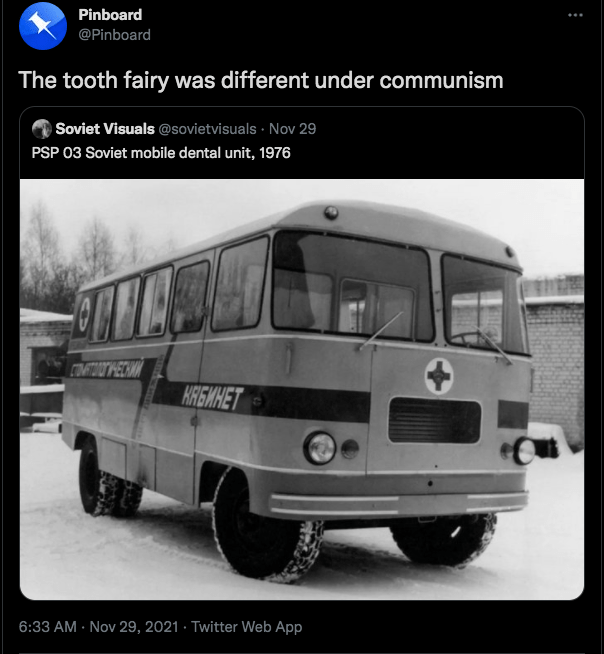Open the @Pinboard handle link
The height and width of the screenshot is (654, 604).
click(x=114, y=35)
